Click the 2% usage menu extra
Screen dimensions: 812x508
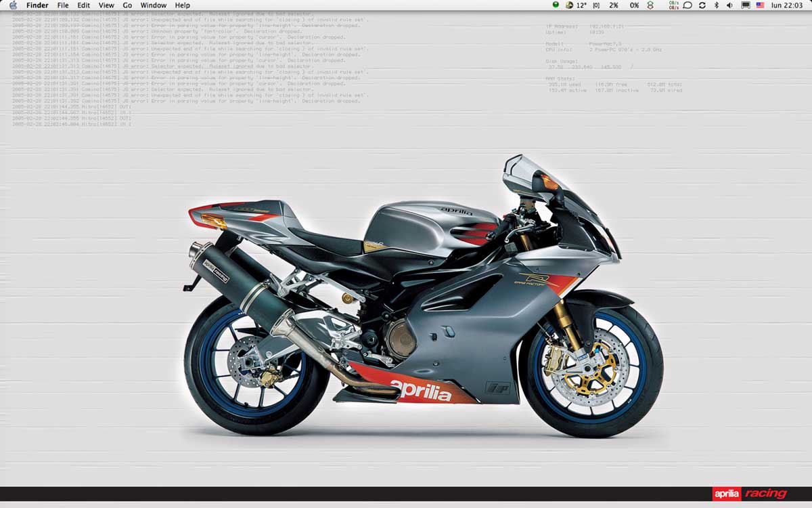[x=614, y=5]
